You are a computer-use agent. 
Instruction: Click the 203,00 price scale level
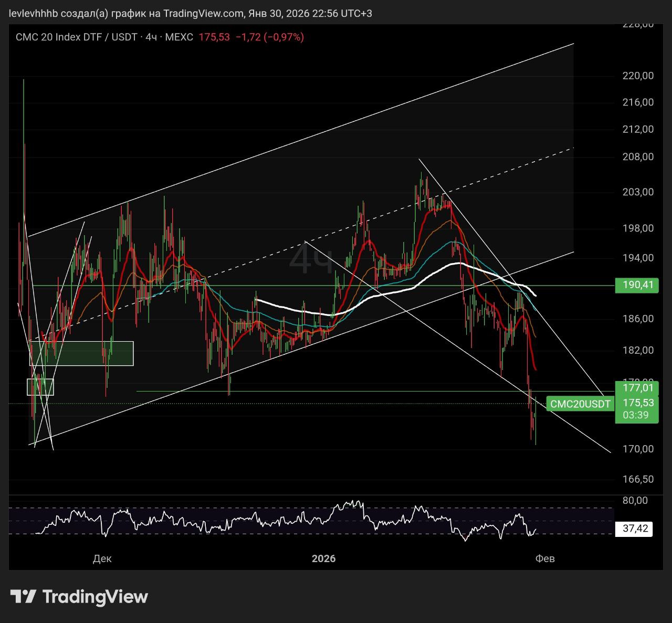(637, 192)
